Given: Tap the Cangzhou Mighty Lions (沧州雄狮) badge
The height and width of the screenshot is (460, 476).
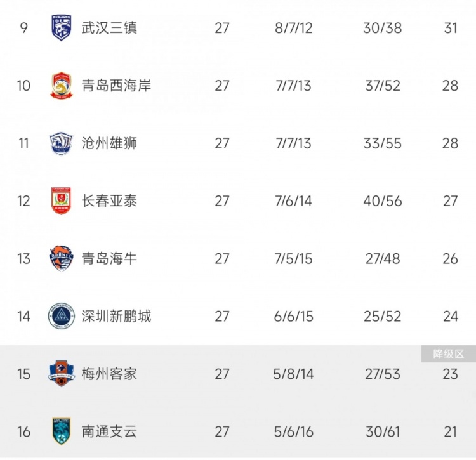Looking at the screenshot, I should point(62,143).
